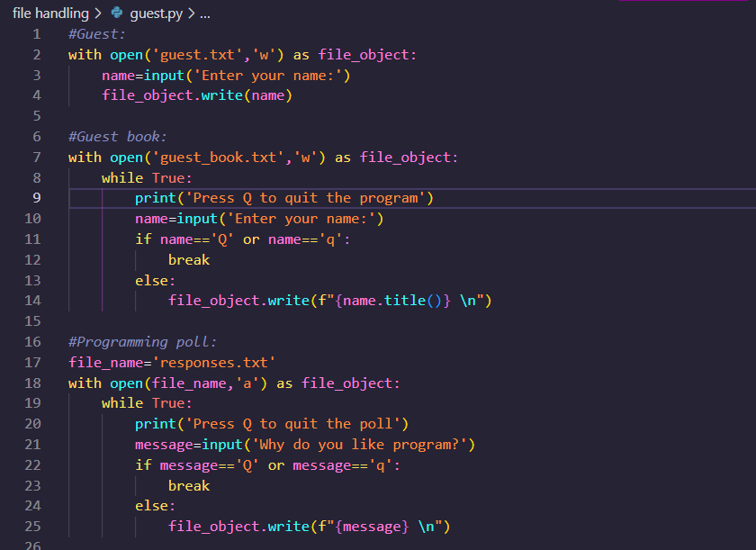This screenshot has height=550, width=756.
Task: Click 'Enter your name:' string on line 3
Action: [267, 76]
